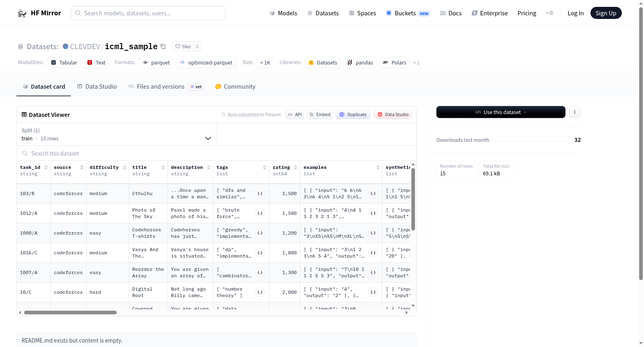The width and height of the screenshot is (644, 347).
Task: Go to Models page
Action: point(283,13)
